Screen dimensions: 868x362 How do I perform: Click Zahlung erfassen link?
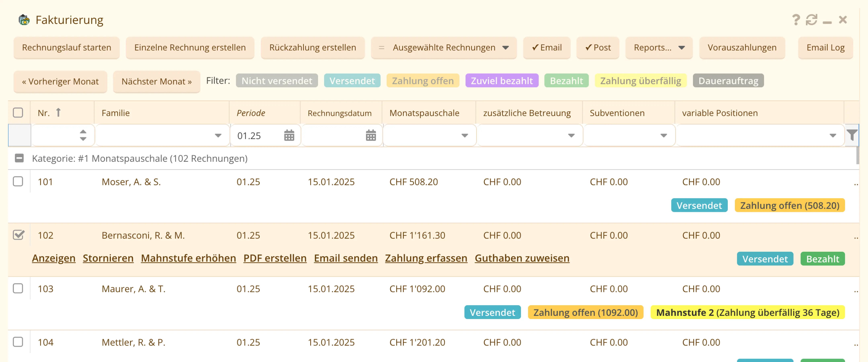tap(426, 258)
